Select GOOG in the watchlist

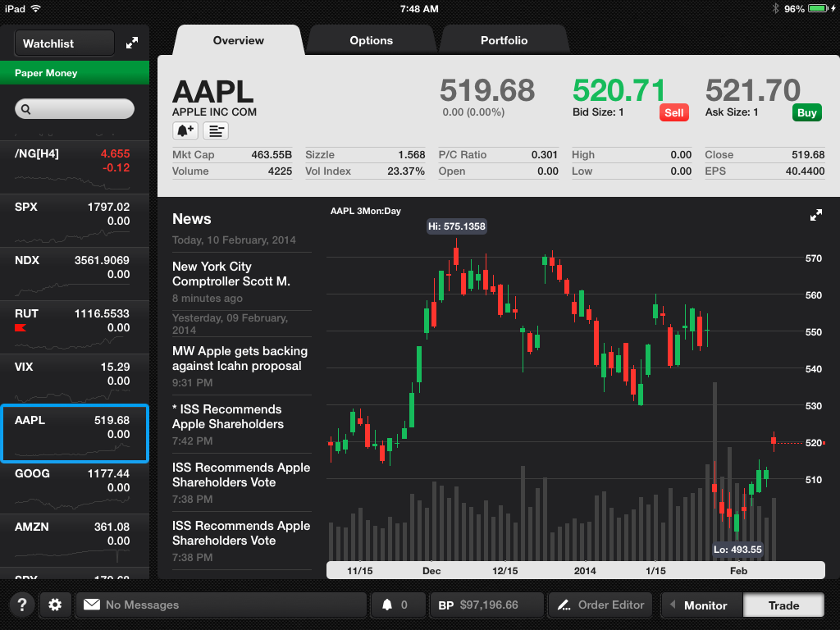tap(75, 487)
